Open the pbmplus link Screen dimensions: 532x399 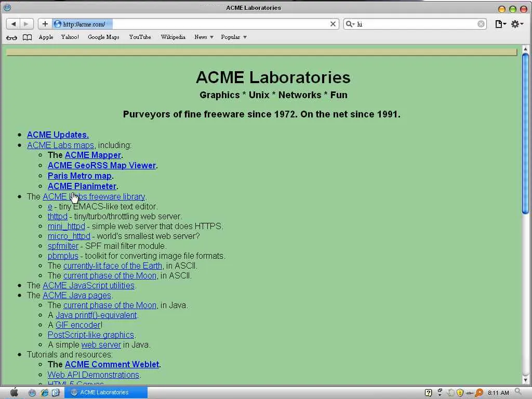point(63,256)
